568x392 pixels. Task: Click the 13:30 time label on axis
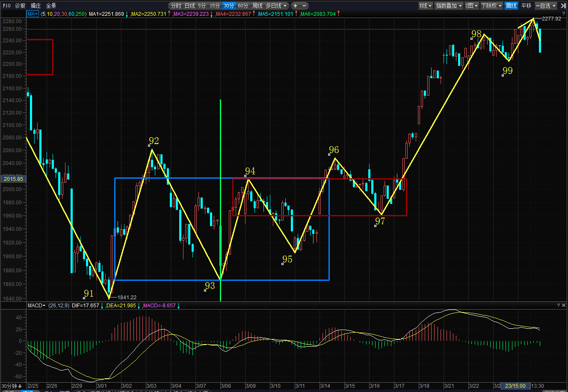[x=538, y=386]
